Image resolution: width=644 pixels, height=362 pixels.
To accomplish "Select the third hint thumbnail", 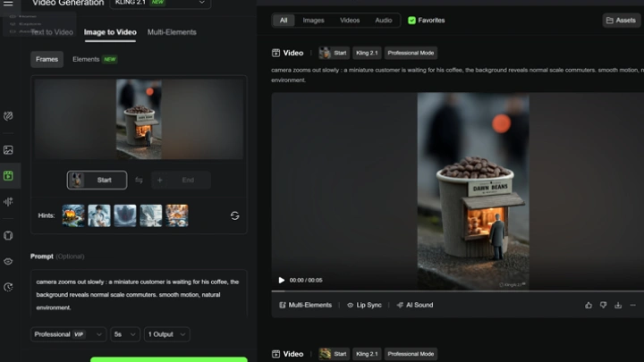I will (x=125, y=215).
